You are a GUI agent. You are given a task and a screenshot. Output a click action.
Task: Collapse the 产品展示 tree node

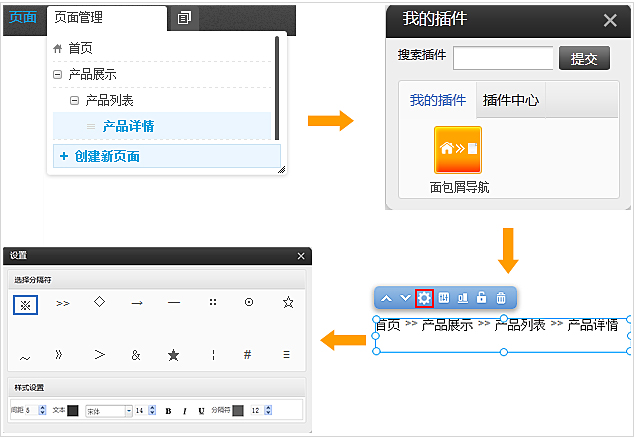click(x=57, y=74)
